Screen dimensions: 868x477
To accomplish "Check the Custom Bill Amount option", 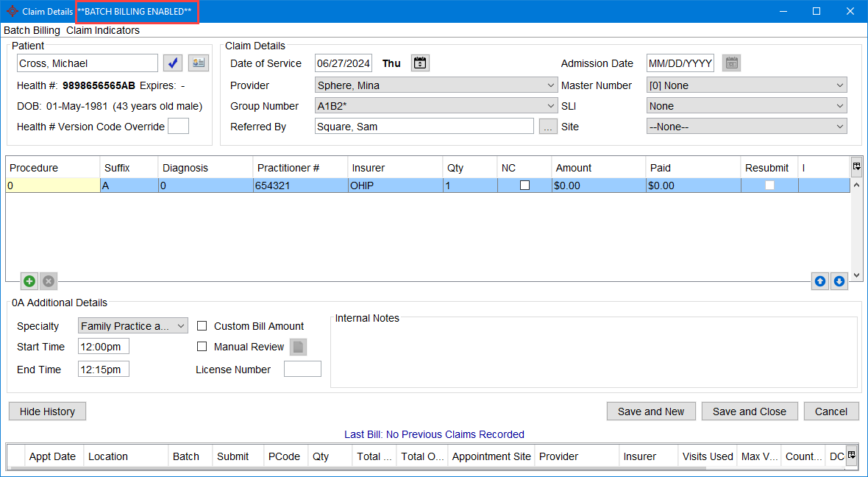I will [x=202, y=325].
